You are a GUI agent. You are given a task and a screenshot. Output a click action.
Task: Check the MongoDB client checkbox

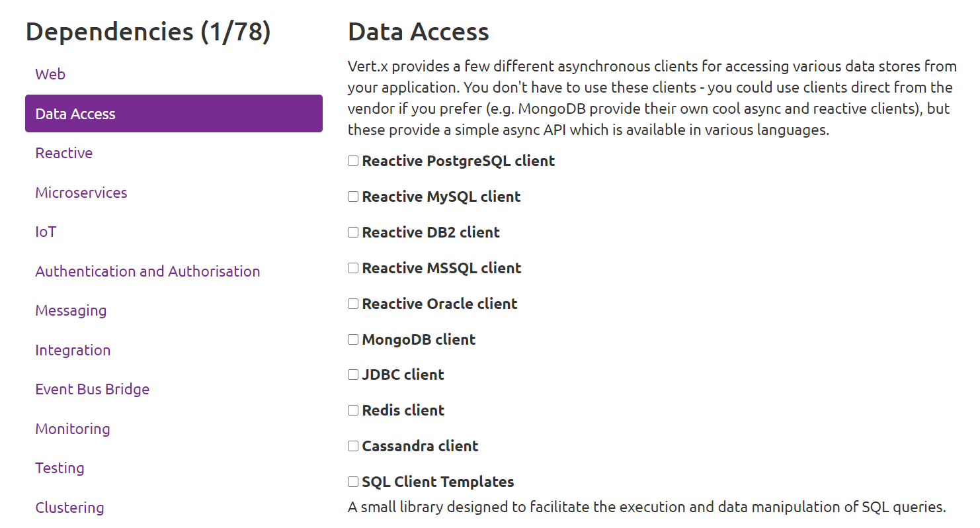click(x=353, y=339)
